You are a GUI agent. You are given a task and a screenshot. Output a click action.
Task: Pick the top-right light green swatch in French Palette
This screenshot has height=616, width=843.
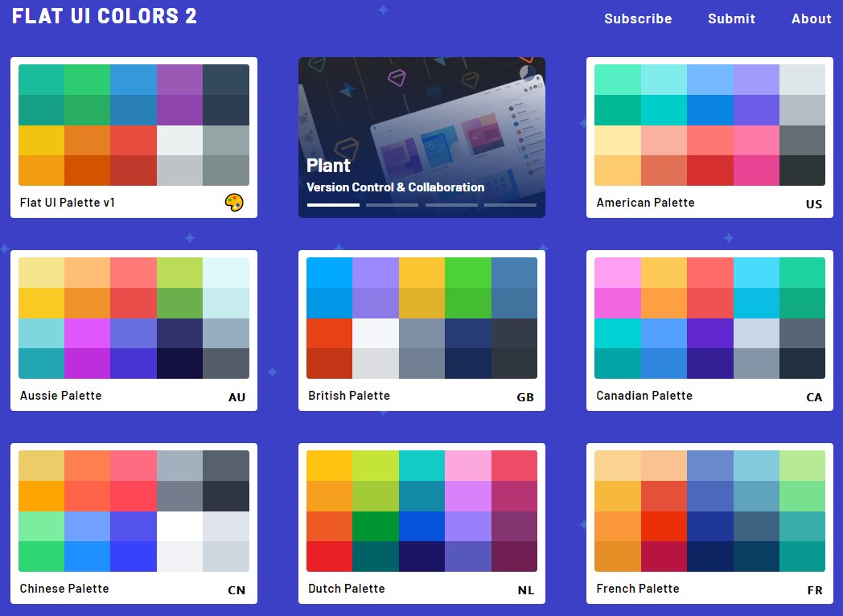(802, 466)
